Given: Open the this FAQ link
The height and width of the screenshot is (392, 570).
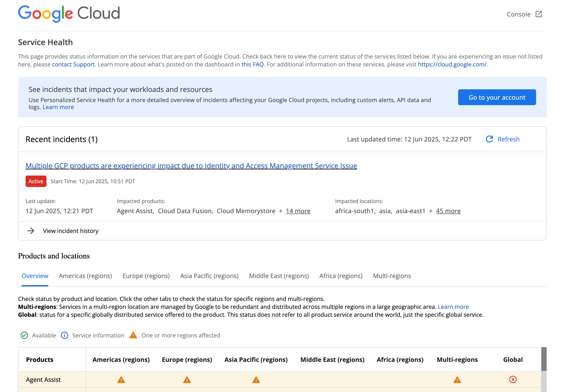Looking at the screenshot, I should coord(252,64).
